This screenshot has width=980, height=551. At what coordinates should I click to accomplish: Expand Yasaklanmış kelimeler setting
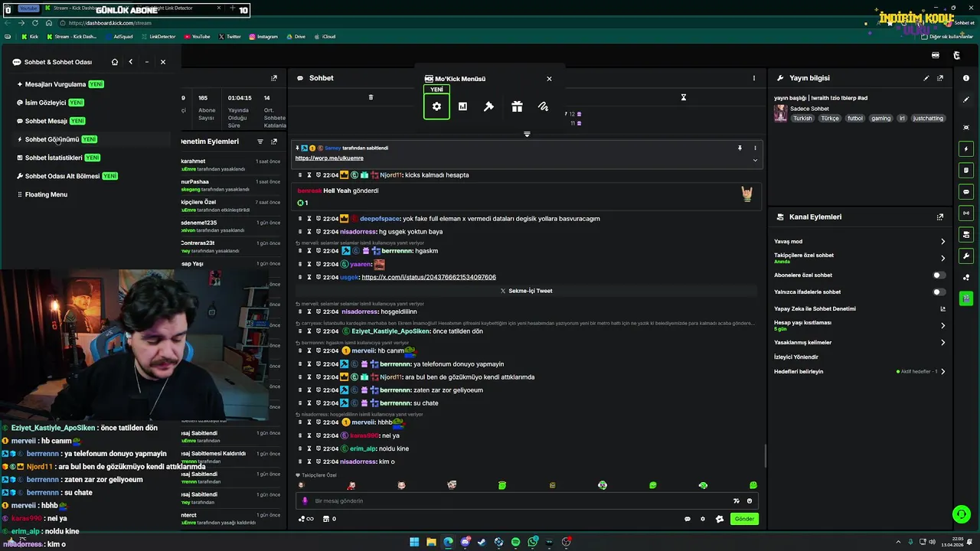click(x=942, y=342)
